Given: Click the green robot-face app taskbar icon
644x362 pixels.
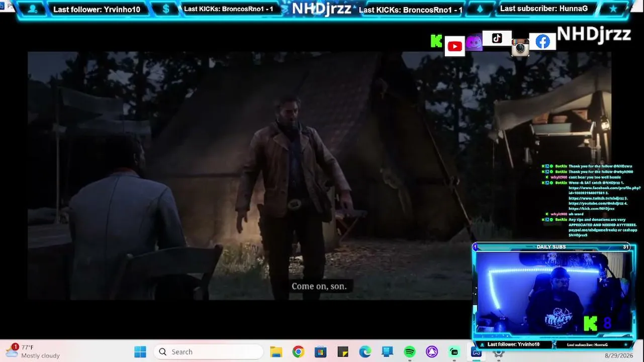Looking at the screenshot, I should 454,352.
